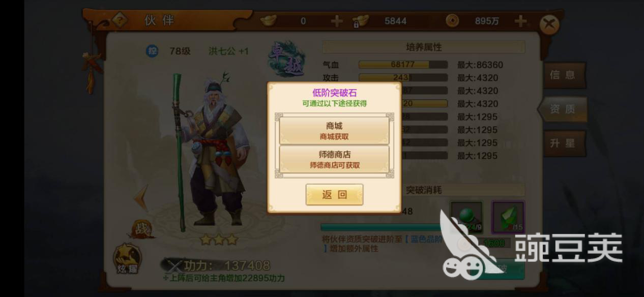Close the partner panel with X button

point(549,24)
